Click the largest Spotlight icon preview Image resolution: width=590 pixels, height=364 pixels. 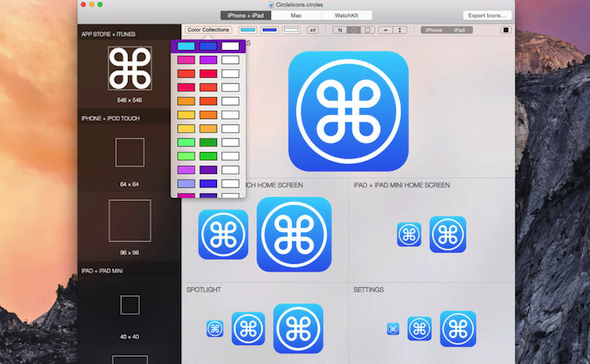[298, 329]
